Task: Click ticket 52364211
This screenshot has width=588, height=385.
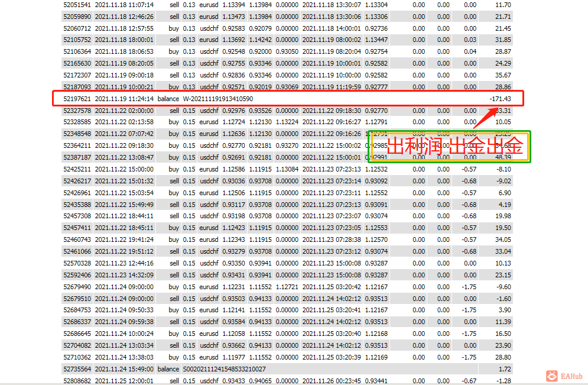Action: tap(77, 145)
